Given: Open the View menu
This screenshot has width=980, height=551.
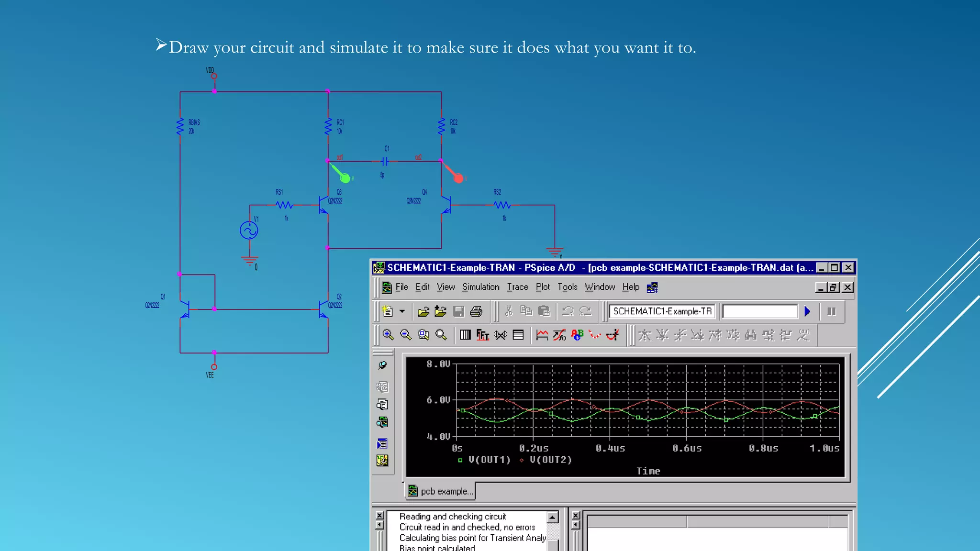Looking at the screenshot, I should (x=445, y=287).
